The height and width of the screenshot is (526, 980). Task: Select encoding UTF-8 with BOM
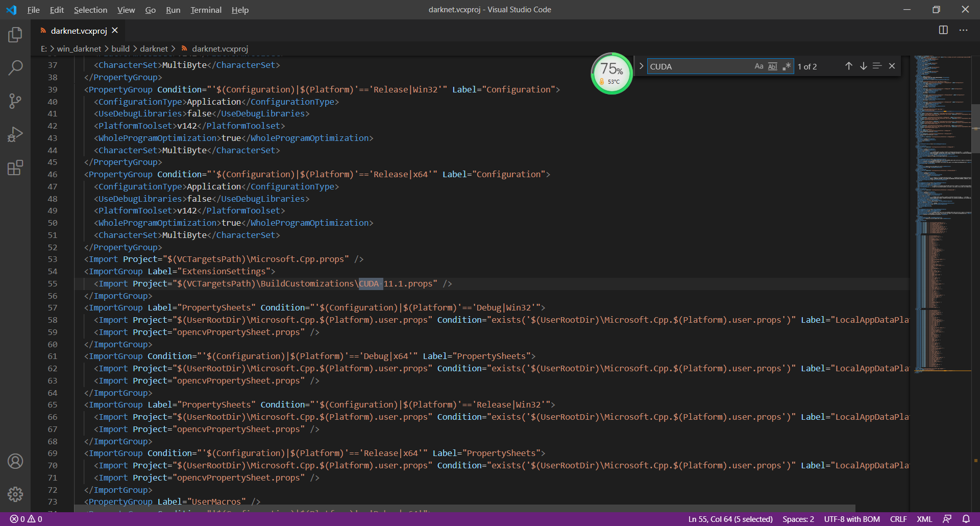pos(852,519)
